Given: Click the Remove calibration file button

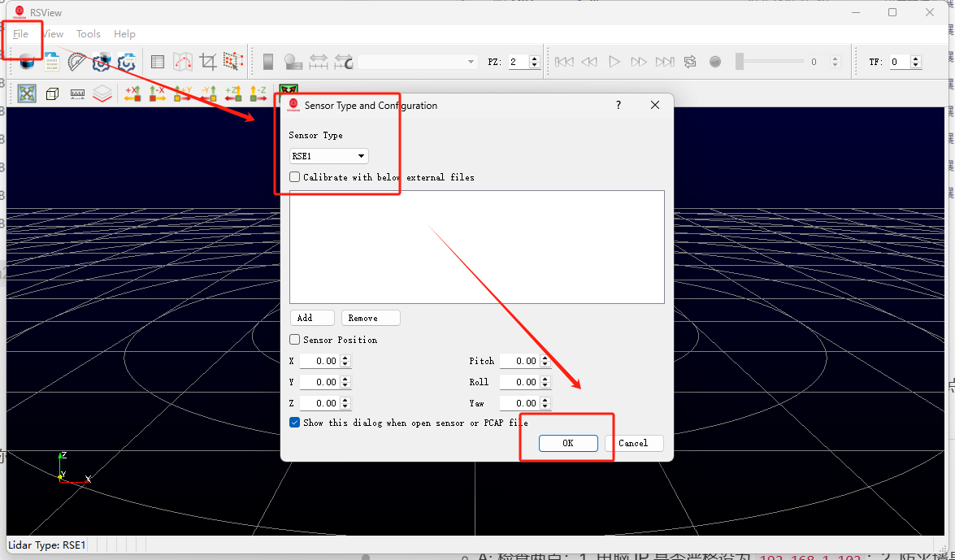Looking at the screenshot, I should click(x=371, y=318).
